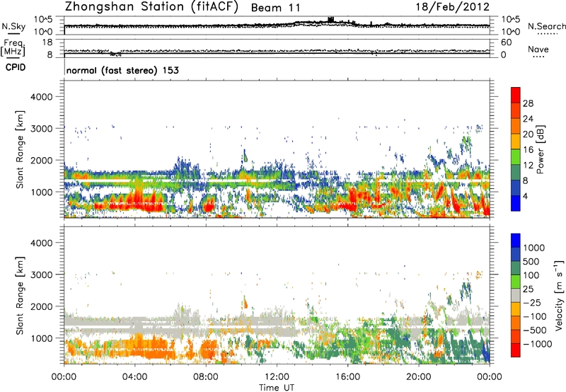The image size is (566, 392).
Task: Pick the bottom red segment of Velocity color bar
Action: tap(516, 350)
